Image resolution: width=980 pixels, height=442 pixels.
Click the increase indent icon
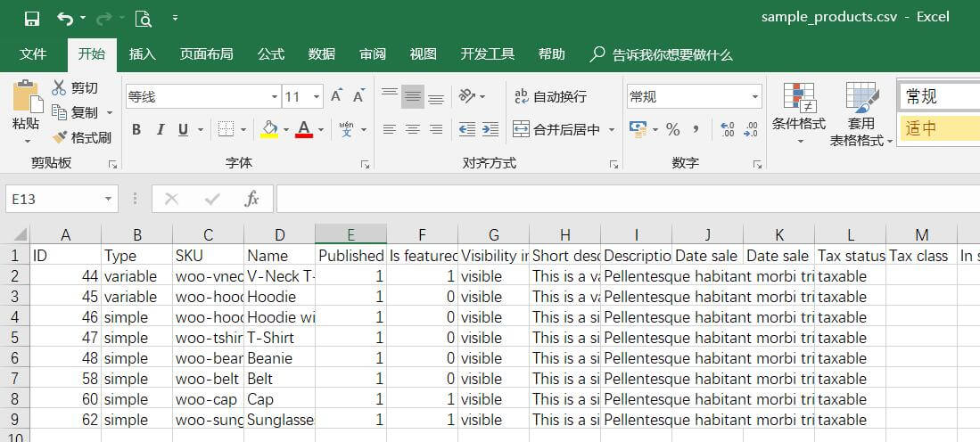490,129
